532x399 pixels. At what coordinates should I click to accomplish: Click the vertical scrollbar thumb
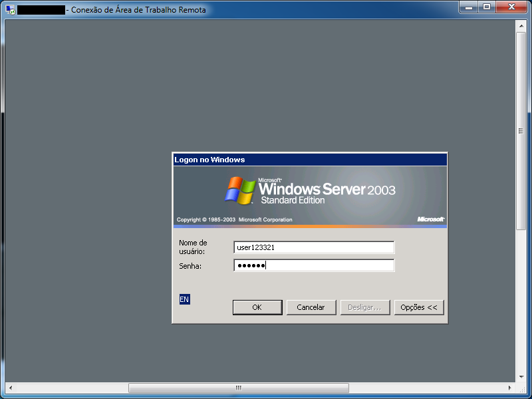(521, 131)
